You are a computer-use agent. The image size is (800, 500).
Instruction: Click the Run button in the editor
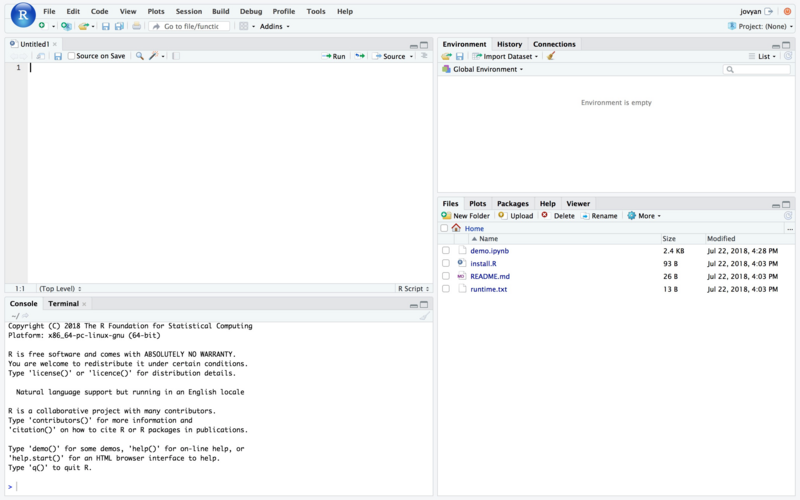pyautogui.click(x=334, y=57)
